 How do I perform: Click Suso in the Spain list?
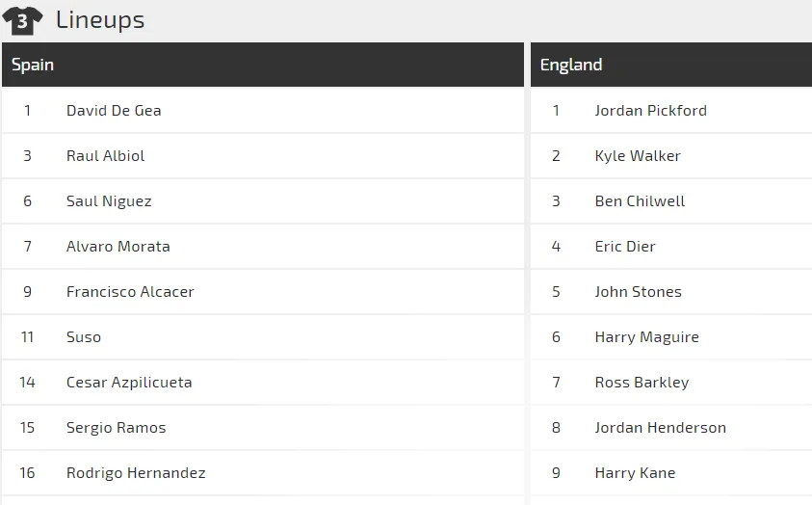tap(84, 337)
